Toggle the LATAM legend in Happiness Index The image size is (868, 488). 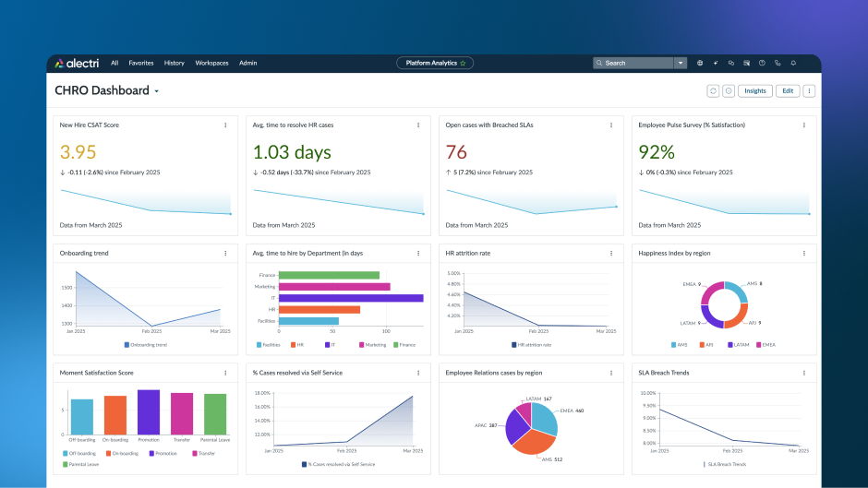click(739, 345)
